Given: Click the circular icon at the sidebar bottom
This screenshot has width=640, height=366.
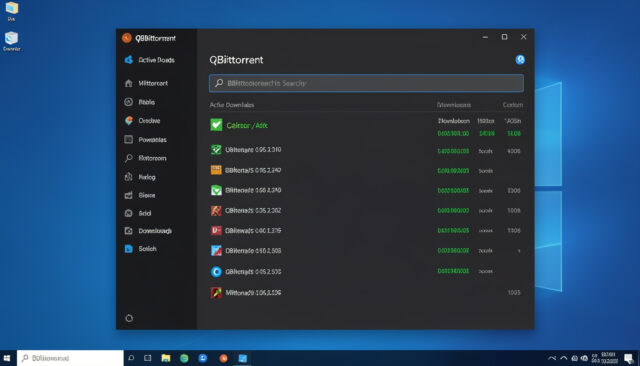Looking at the screenshot, I should click(x=129, y=318).
